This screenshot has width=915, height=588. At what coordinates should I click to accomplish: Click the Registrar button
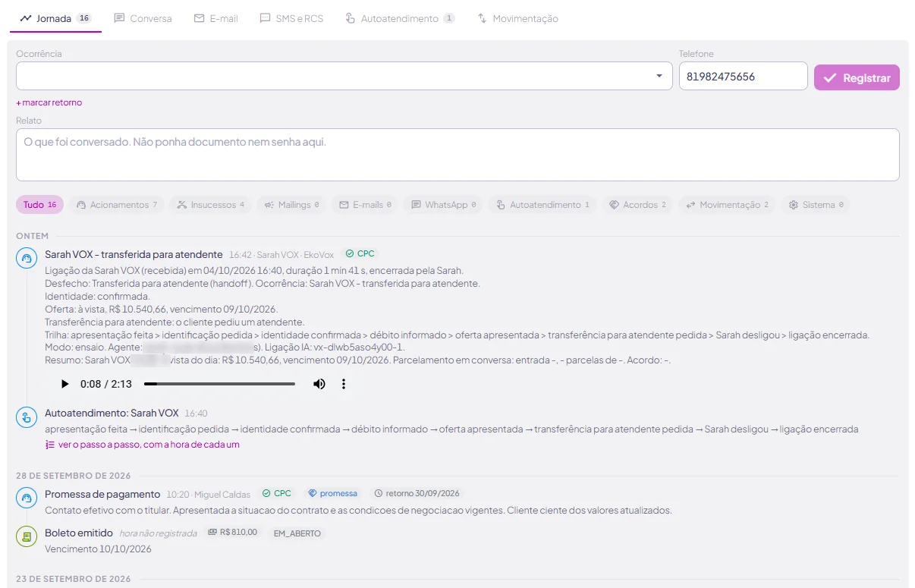coord(857,77)
